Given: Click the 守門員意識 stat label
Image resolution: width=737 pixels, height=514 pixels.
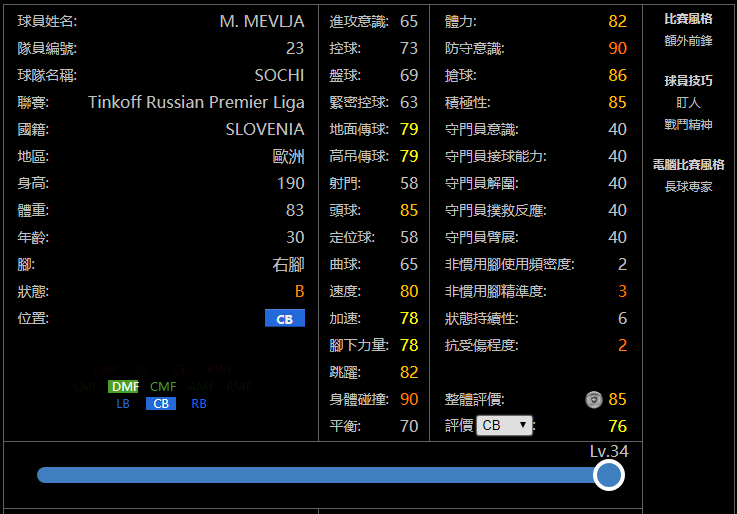Looking at the screenshot, I should (x=481, y=130).
